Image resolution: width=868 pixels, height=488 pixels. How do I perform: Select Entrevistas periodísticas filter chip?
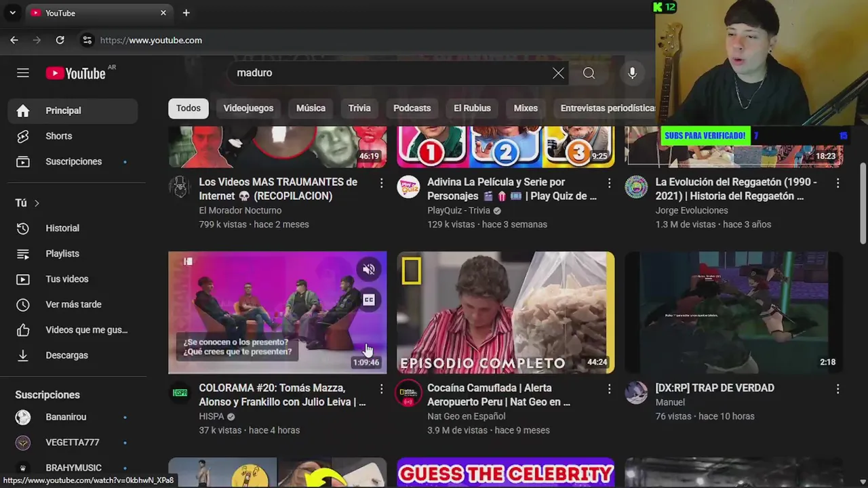click(x=606, y=108)
